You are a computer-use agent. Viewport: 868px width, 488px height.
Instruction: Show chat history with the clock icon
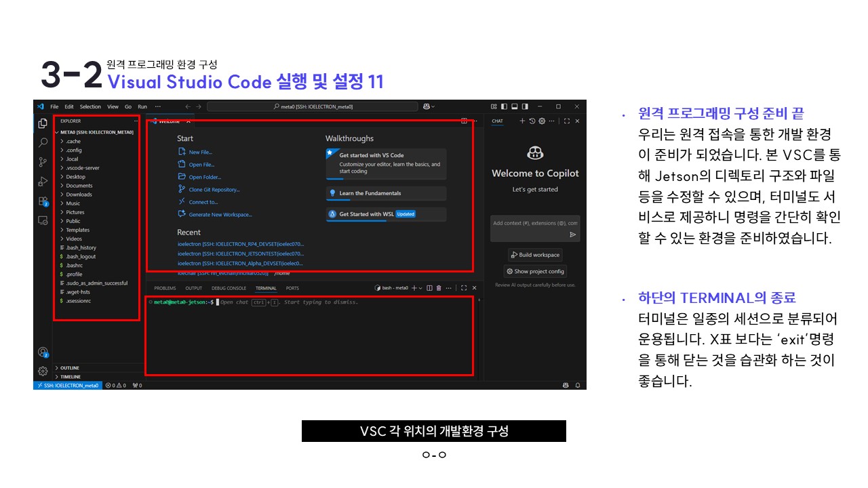(x=532, y=121)
